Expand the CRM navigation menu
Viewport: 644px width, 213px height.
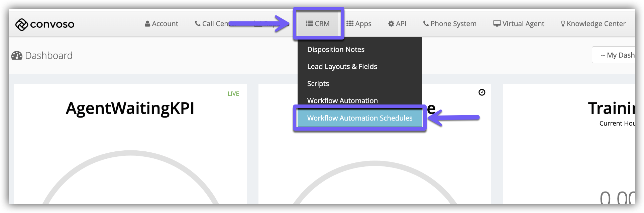click(x=318, y=24)
